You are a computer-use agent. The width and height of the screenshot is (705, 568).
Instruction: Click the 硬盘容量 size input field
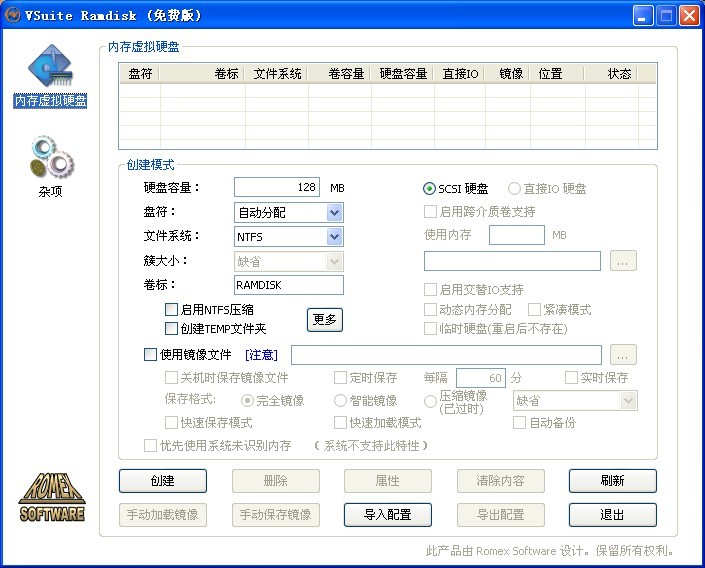point(277,187)
